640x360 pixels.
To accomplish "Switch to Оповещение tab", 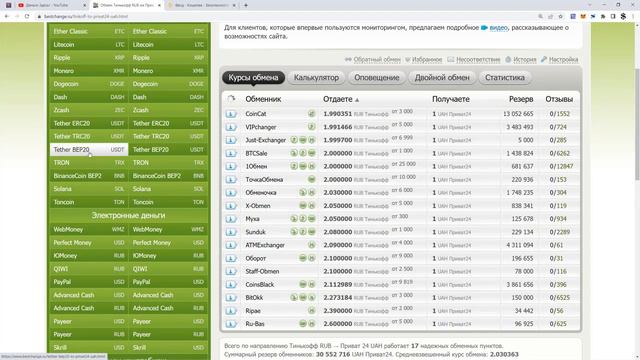I will click(x=377, y=78).
